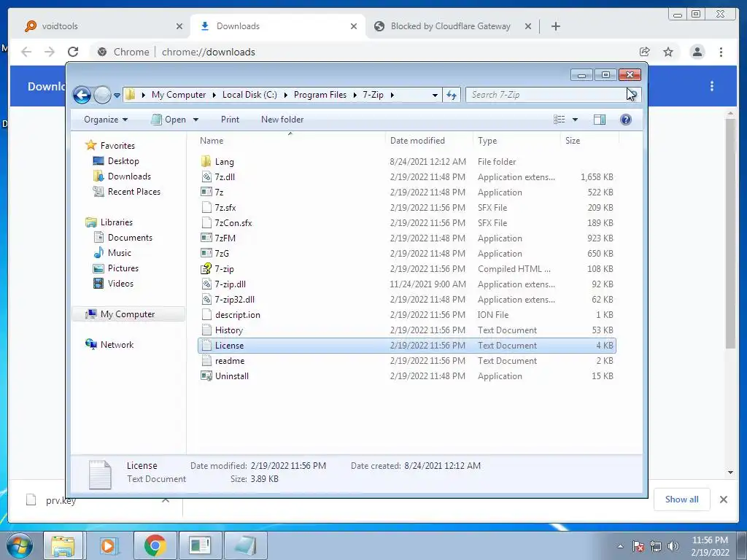Open Chrome from the taskbar
747x560 pixels.
pos(155,545)
